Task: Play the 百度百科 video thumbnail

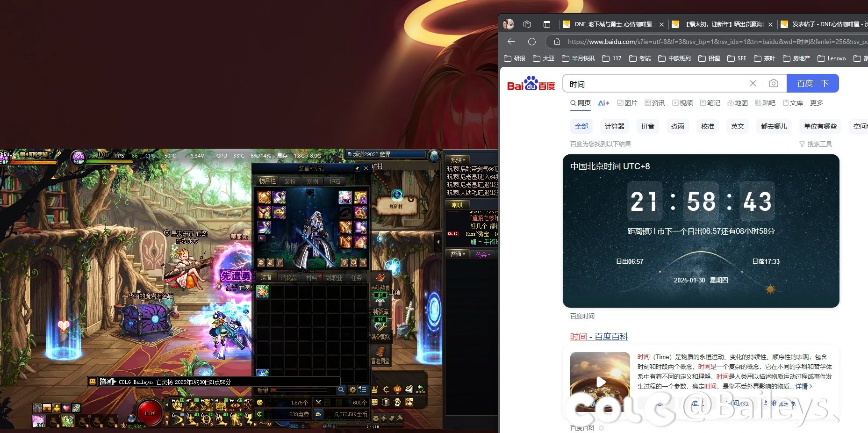Action: [x=601, y=382]
